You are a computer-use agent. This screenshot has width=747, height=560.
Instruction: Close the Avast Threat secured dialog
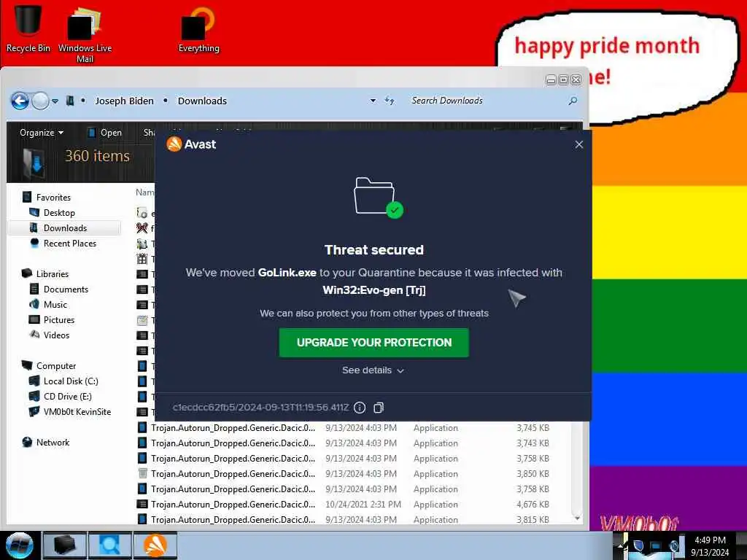578,144
